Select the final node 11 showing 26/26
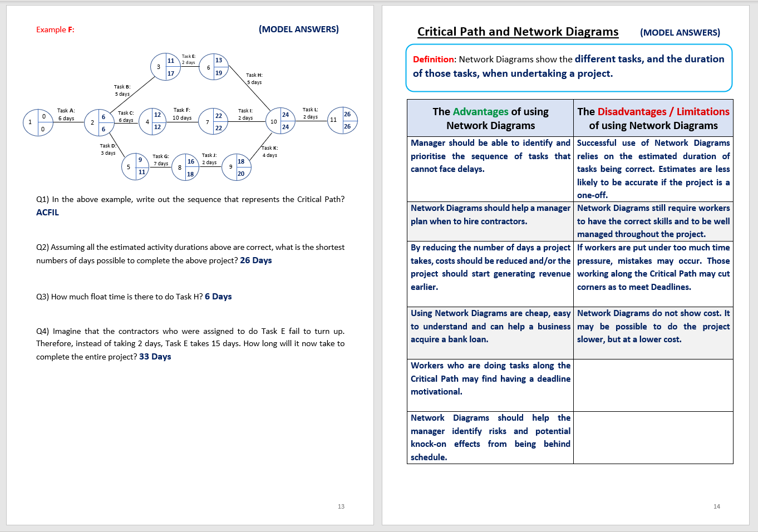The image size is (758, 532). pos(344,120)
